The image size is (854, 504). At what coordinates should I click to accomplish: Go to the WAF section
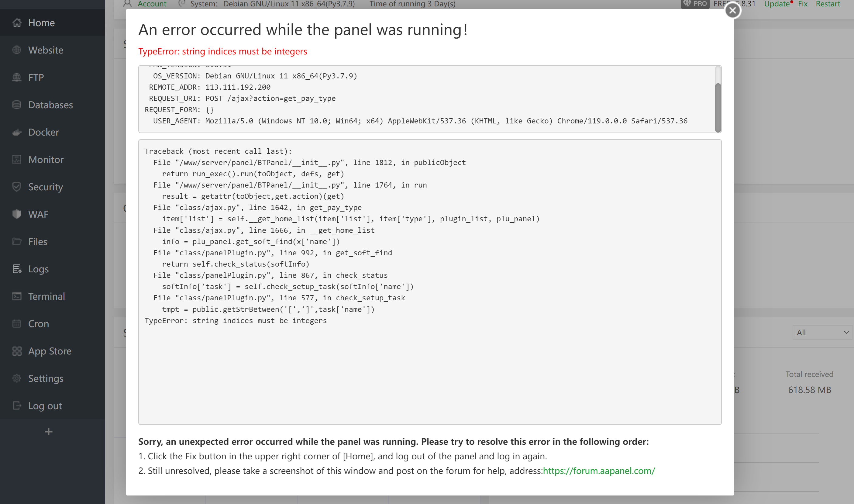tap(38, 214)
